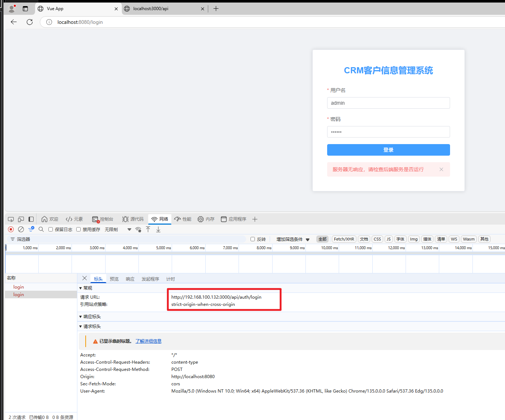Focus the 筛选器 filter input
Screen dimensions: 505x420
click(127, 239)
